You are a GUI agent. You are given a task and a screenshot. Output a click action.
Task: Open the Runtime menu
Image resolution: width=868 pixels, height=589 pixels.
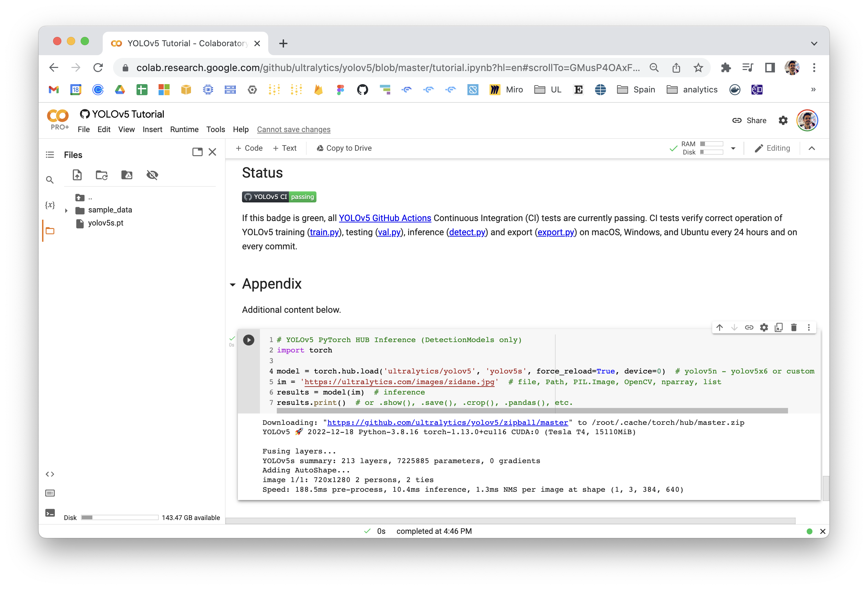point(184,129)
